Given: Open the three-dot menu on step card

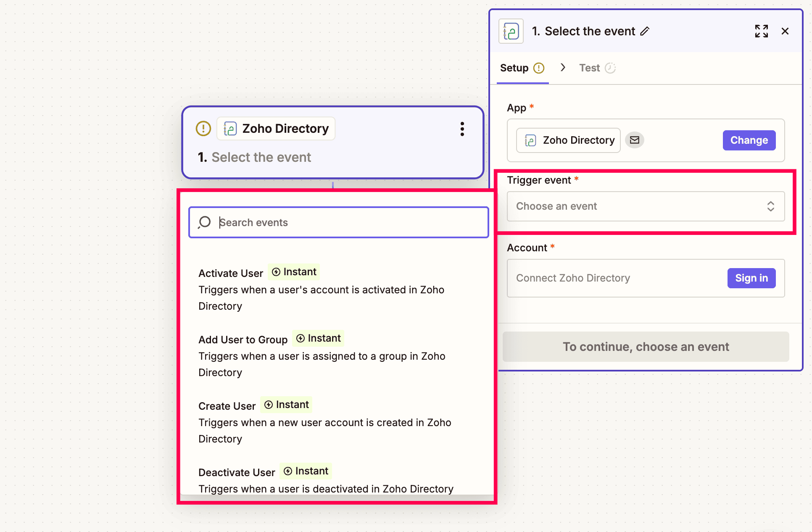Looking at the screenshot, I should [462, 129].
